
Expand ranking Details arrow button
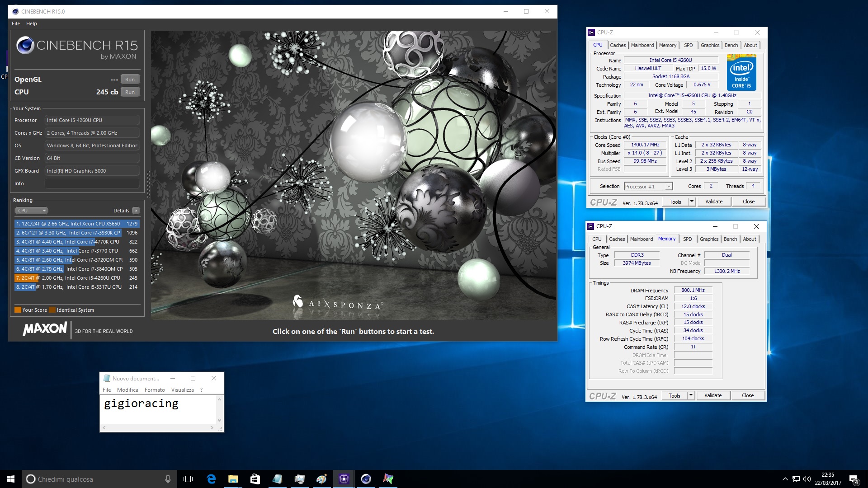(x=136, y=211)
